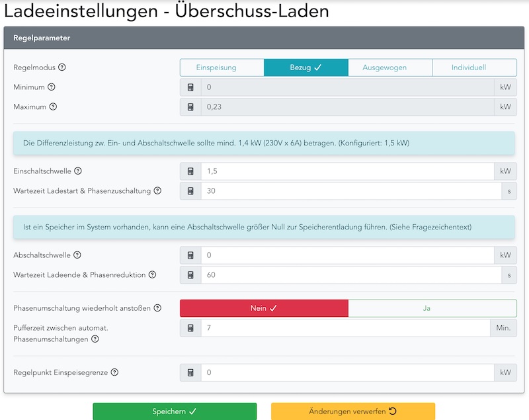Image resolution: width=529 pixels, height=420 pixels.
Task: Select the Bezug Regelmodus option
Action: click(306, 67)
